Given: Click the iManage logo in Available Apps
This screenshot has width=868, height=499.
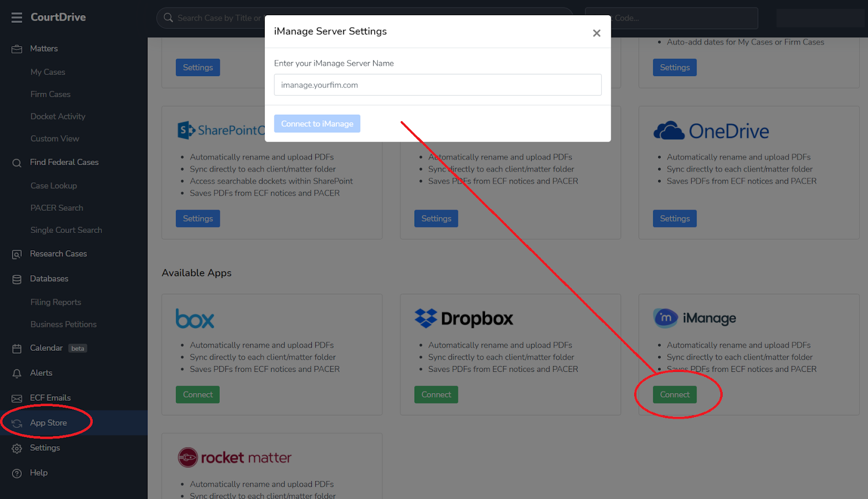Looking at the screenshot, I should coord(695,318).
